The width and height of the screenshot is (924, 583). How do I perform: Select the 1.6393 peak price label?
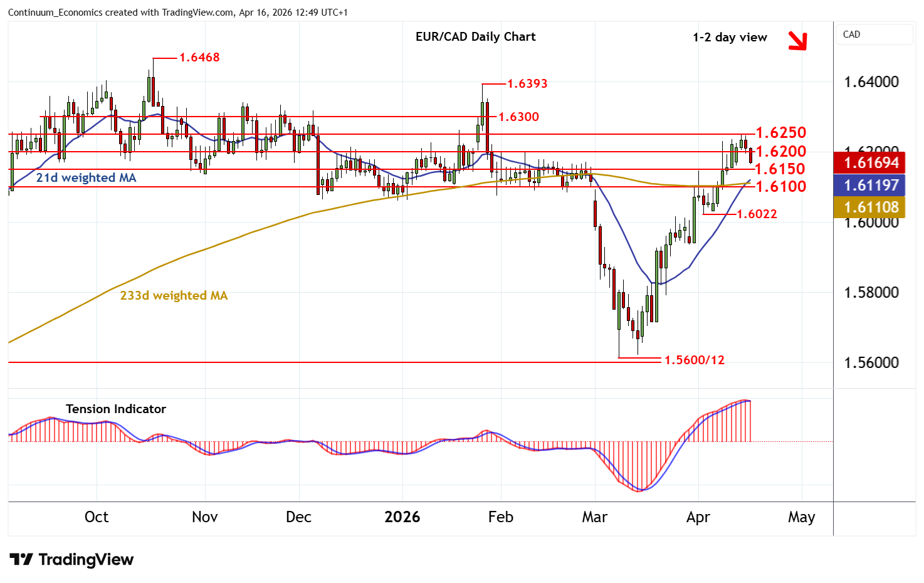tap(527, 84)
